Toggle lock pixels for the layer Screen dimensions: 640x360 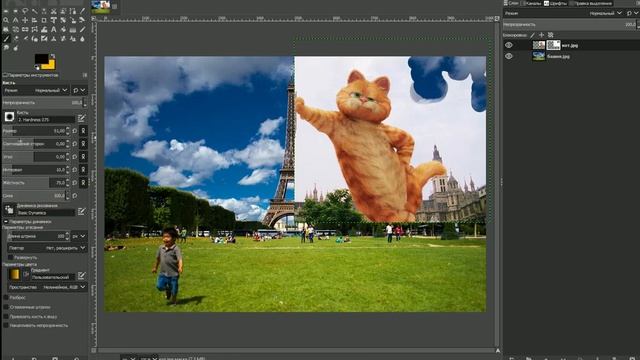pyautogui.click(x=532, y=35)
